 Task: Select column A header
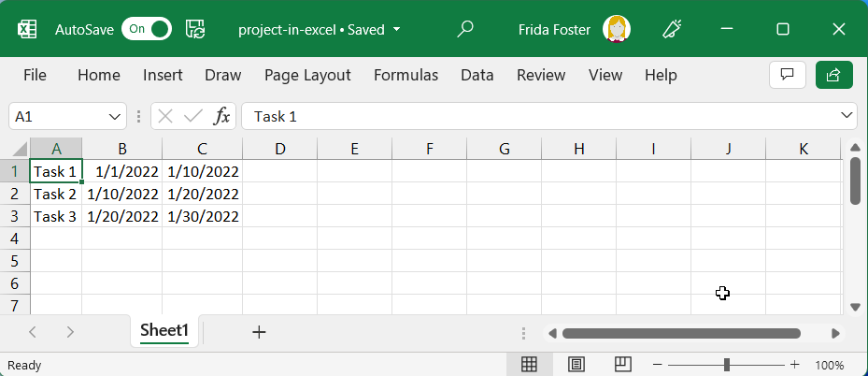click(x=56, y=149)
